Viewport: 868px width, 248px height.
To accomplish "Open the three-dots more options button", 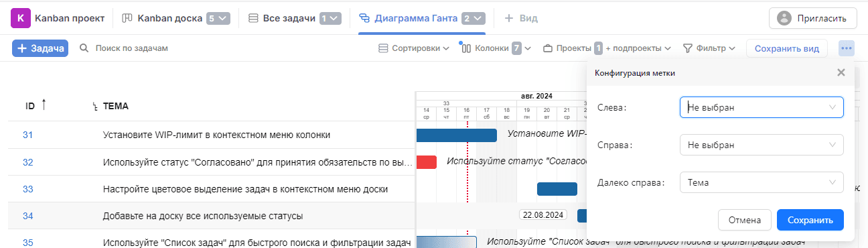I will [847, 48].
